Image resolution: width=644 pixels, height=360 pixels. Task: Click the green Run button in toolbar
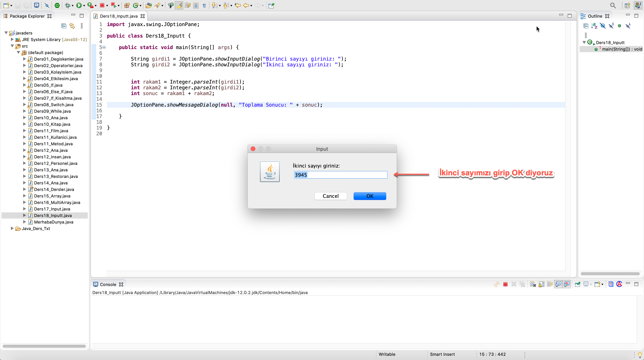[79, 5]
